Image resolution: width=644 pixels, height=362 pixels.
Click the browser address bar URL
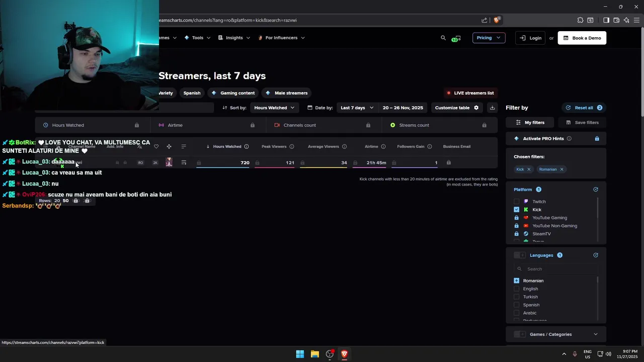[227, 20]
